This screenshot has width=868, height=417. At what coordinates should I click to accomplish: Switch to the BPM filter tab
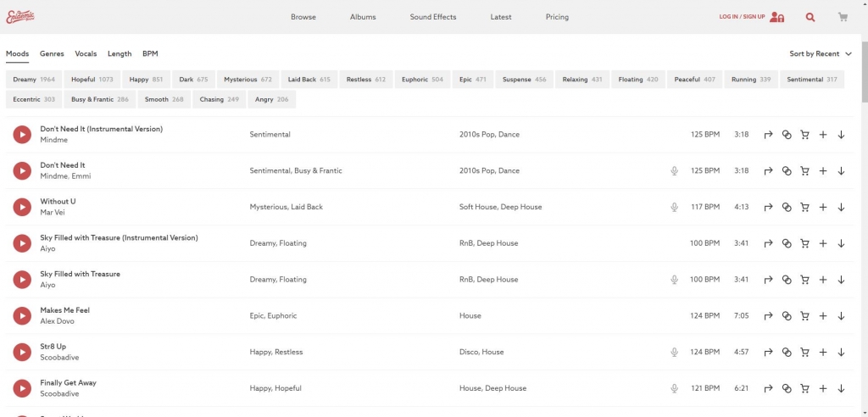(x=150, y=53)
